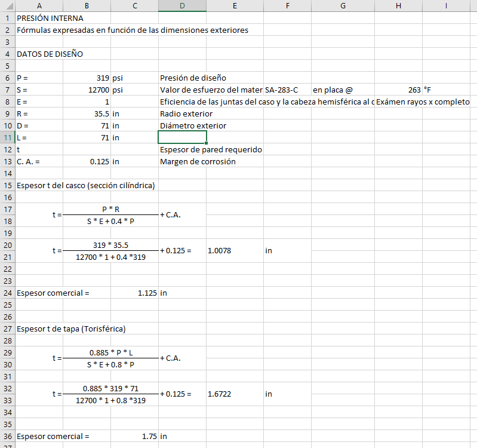Select the 'D =' label cell

point(39,125)
